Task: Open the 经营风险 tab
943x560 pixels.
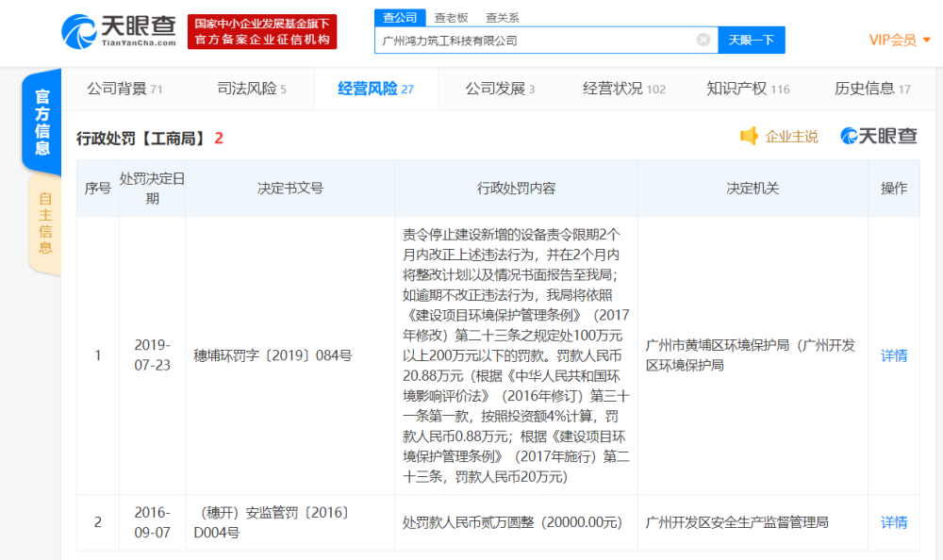Action: pos(376,89)
